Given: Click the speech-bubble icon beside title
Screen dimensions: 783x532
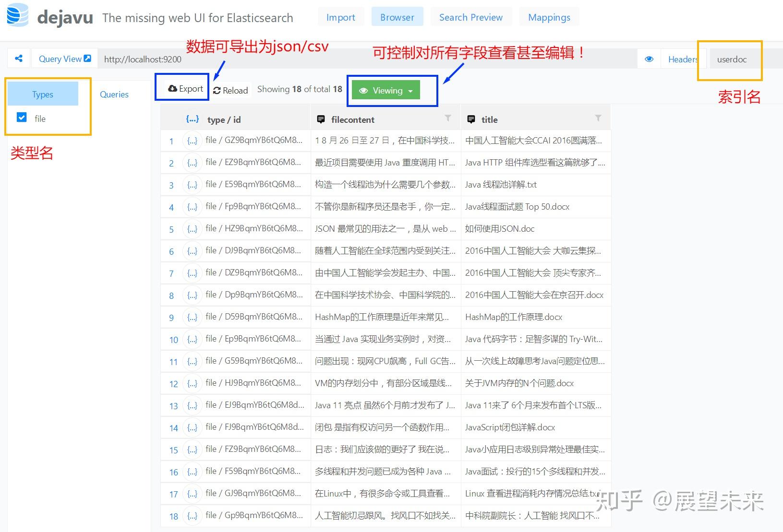Looking at the screenshot, I should [x=471, y=119].
